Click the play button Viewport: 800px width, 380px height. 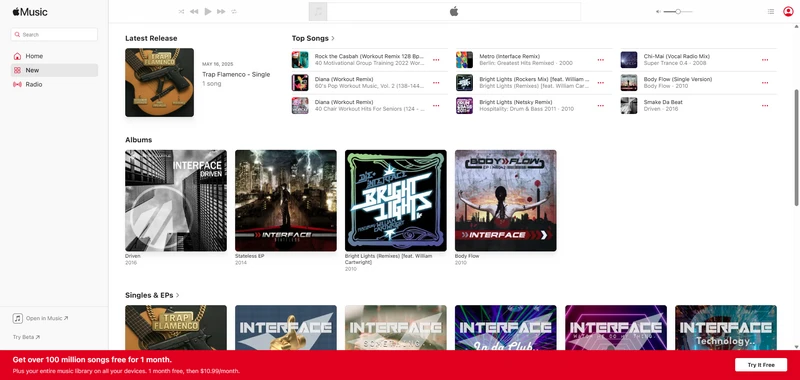[208, 11]
